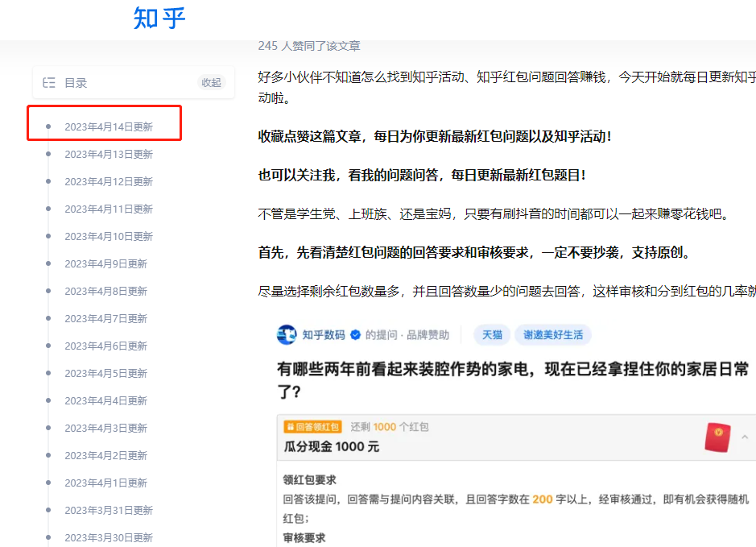This screenshot has width=756, height=547.
Task: Open 2023年4月3日更新 catalog entry
Action: (105, 429)
